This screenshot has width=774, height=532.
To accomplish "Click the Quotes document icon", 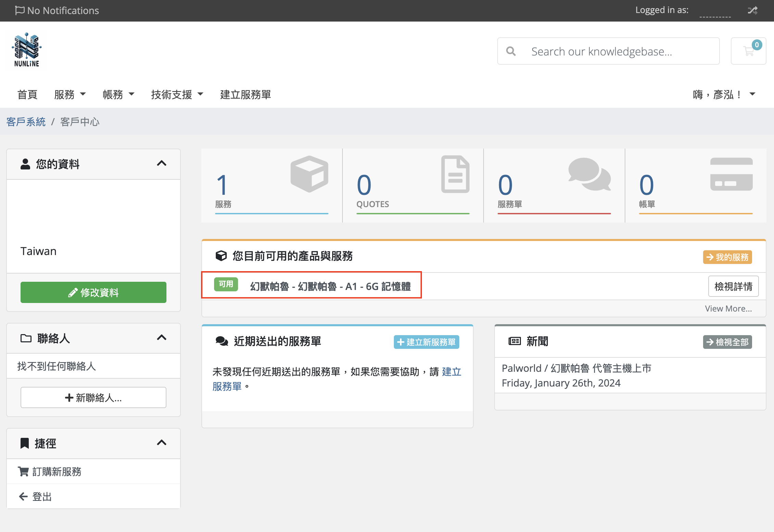I will 455,174.
